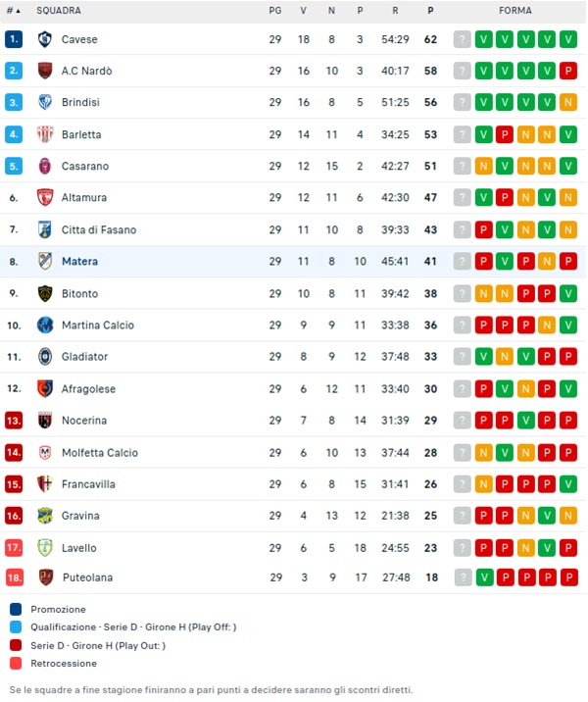The image size is (588, 702).
Task: Sort standings by the PG column header
Action: pos(275,11)
